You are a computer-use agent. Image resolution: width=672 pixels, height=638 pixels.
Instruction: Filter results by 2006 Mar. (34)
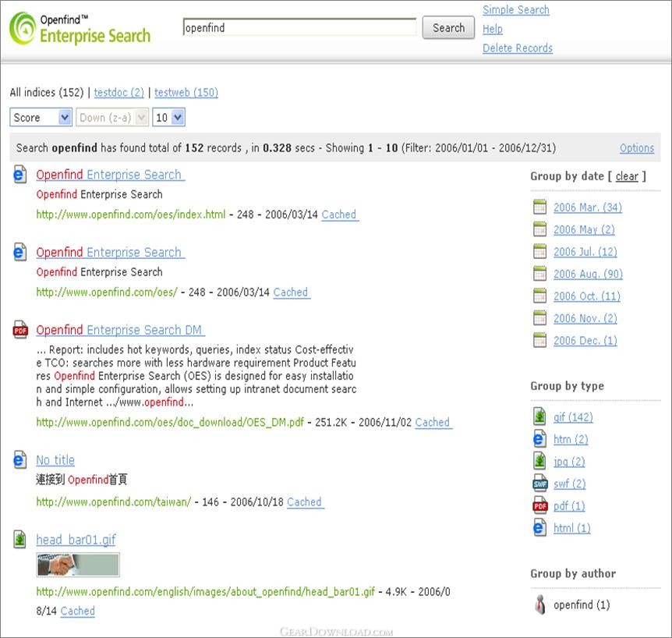point(588,207)
